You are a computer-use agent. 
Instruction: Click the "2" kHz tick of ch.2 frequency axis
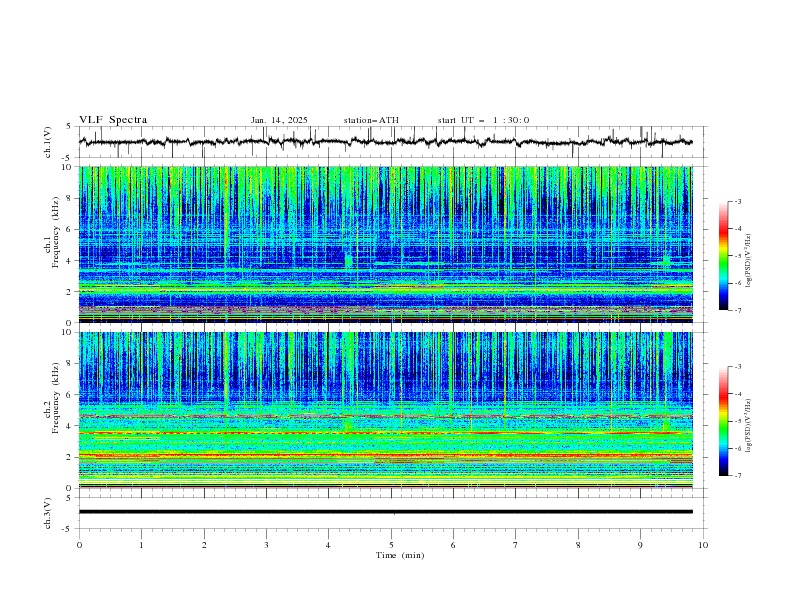[x=70, y=457]
